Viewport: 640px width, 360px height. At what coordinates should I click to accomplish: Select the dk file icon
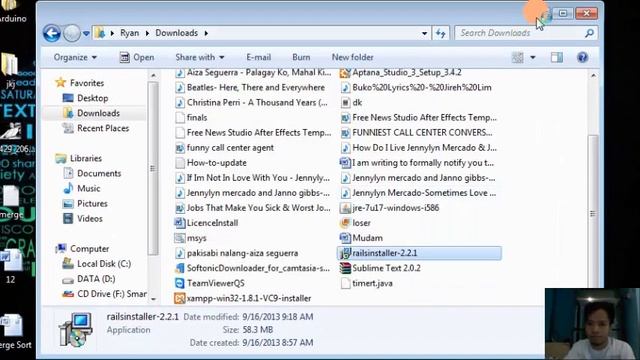pos(345,103)
